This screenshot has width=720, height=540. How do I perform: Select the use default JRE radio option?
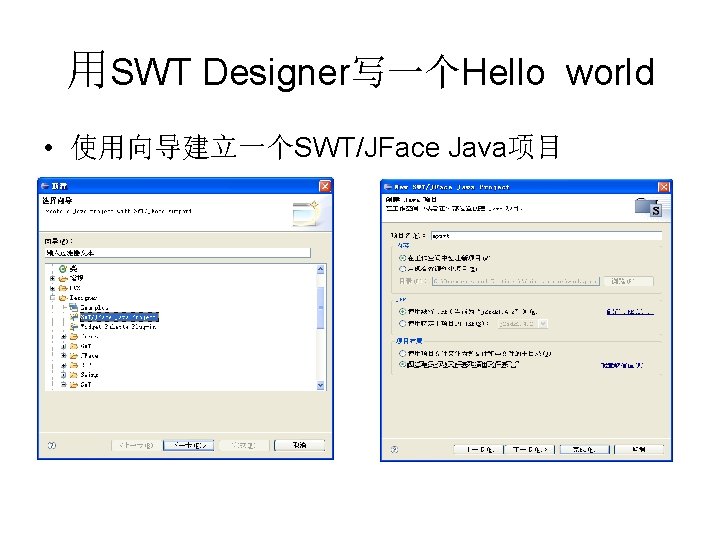click(403, 311)
